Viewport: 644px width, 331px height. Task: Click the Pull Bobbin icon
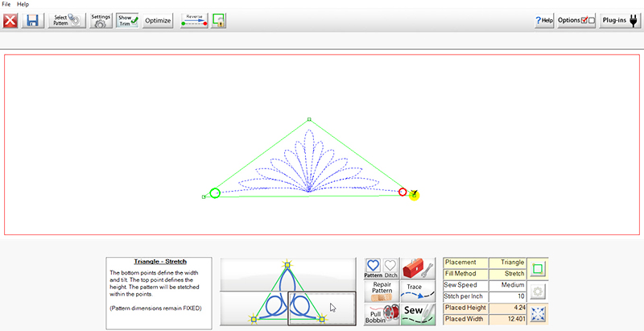382,314
